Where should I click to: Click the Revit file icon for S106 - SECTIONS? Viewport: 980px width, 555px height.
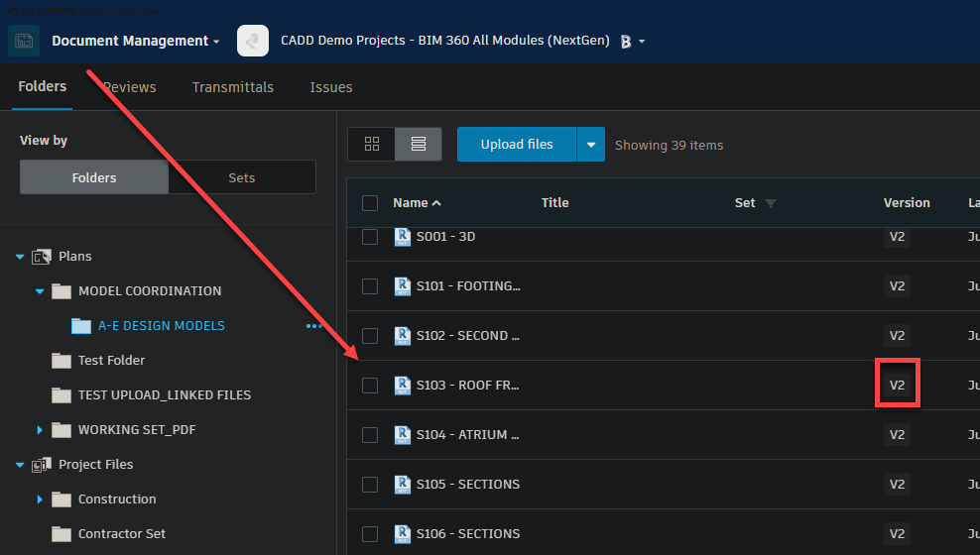point(403,534)
